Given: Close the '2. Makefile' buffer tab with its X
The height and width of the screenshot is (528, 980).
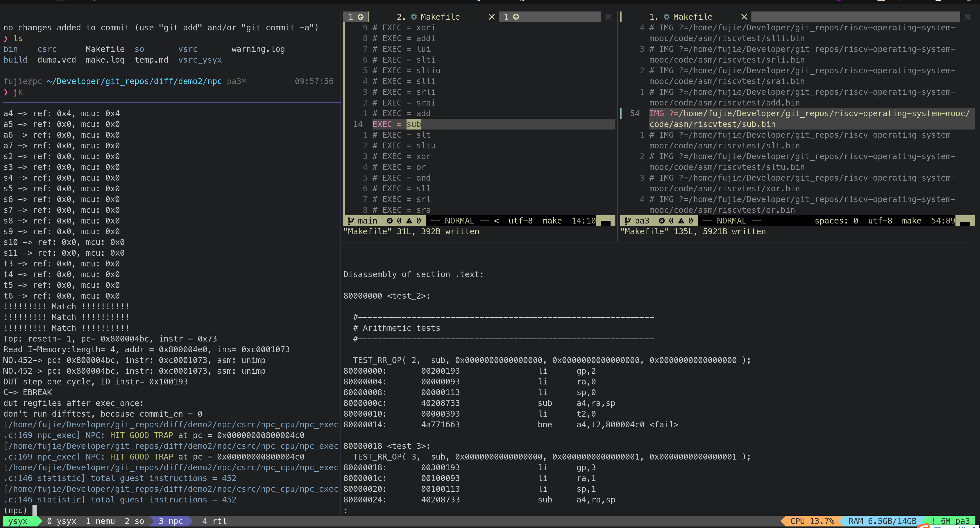Looking at the screenshot, I should pos(491,17).
